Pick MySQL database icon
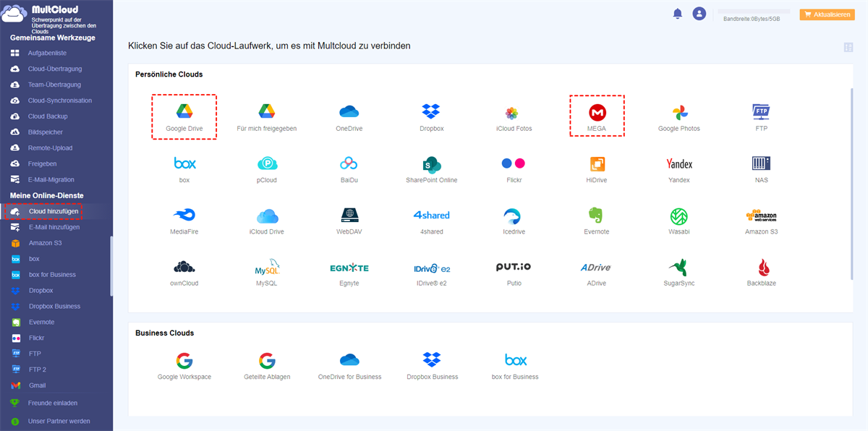This screenshot has height=431, width=868. tap(267, 267)
